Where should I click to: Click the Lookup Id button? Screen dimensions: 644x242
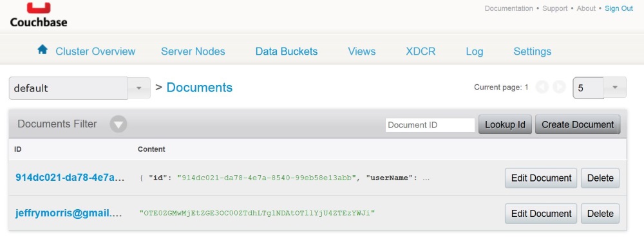(x=505, y=125)
